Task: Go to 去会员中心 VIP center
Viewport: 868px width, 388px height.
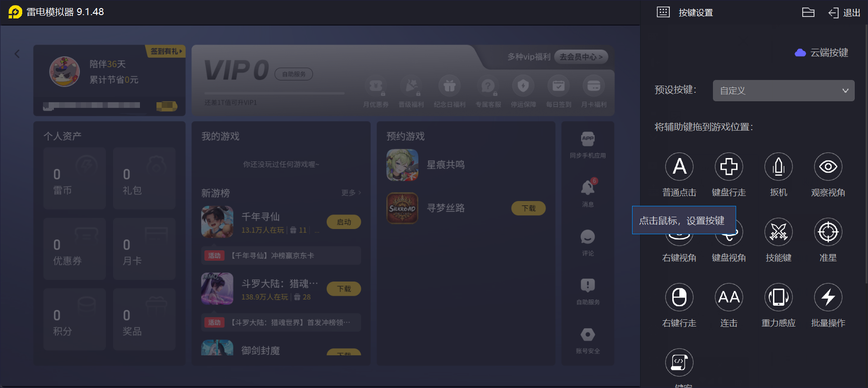Action: coord(581,57)
